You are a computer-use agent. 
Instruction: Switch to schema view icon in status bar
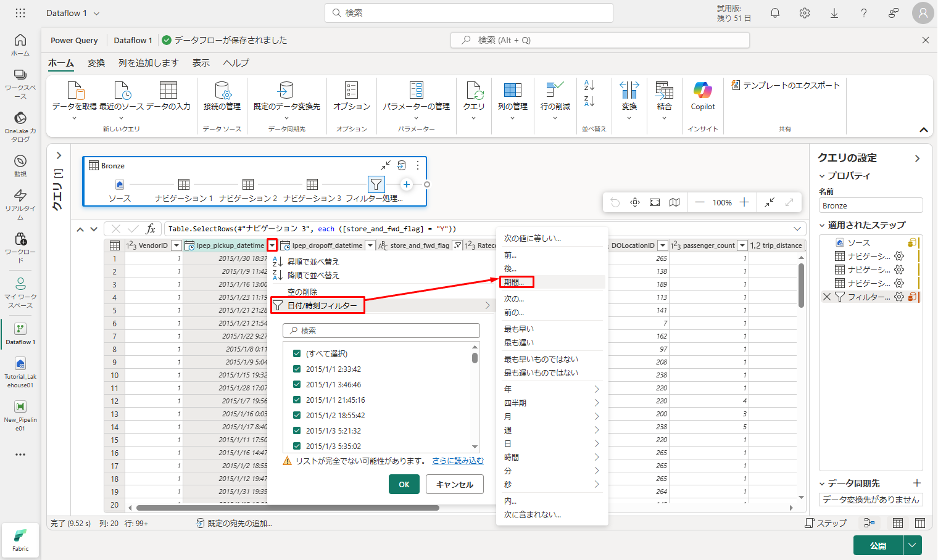(920, 523)
